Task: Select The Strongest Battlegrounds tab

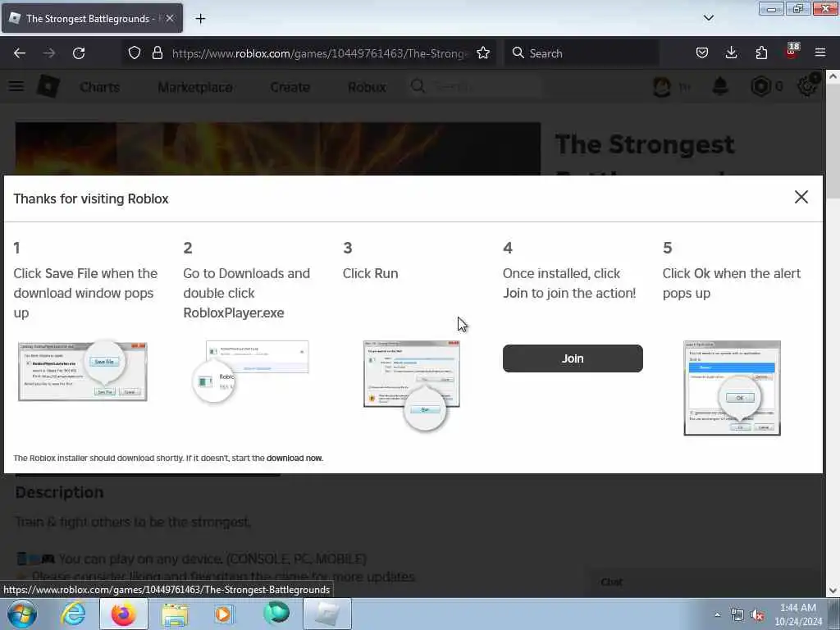Action: click(92, 18)
